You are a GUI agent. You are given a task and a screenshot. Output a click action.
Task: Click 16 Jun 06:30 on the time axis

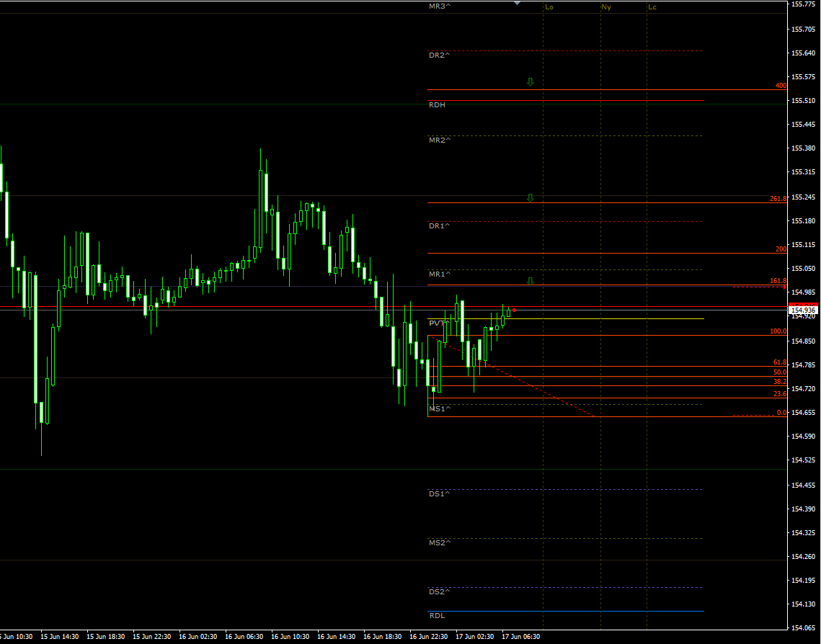244,637
